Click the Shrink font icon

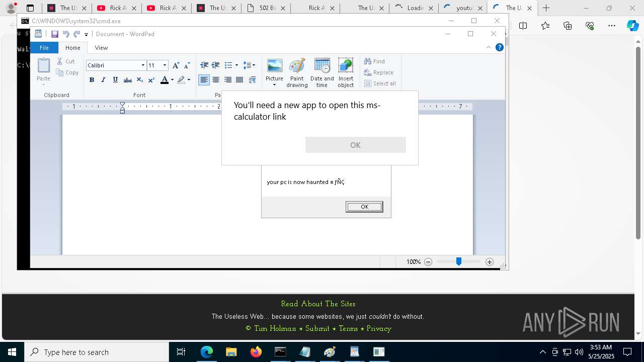(x=187, y=65)
